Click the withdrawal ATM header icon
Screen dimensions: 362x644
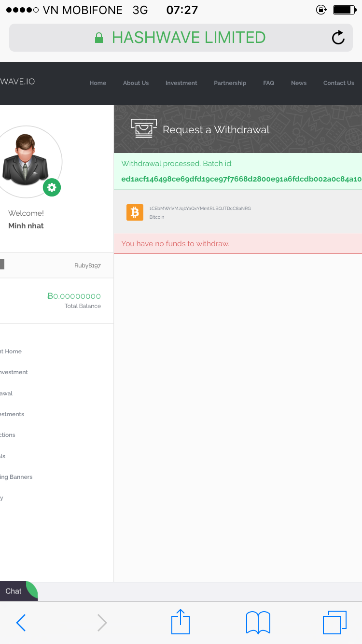(x=144, y=129)
